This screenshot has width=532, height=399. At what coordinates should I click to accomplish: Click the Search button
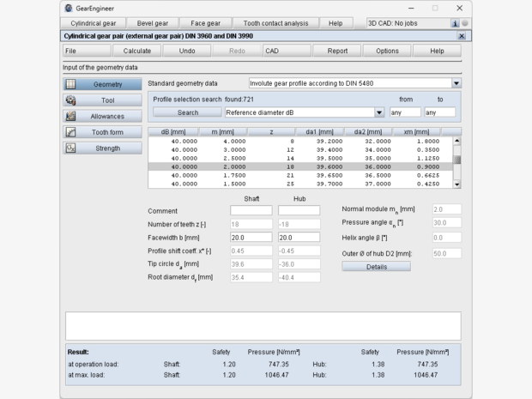[x=187, y=112]
